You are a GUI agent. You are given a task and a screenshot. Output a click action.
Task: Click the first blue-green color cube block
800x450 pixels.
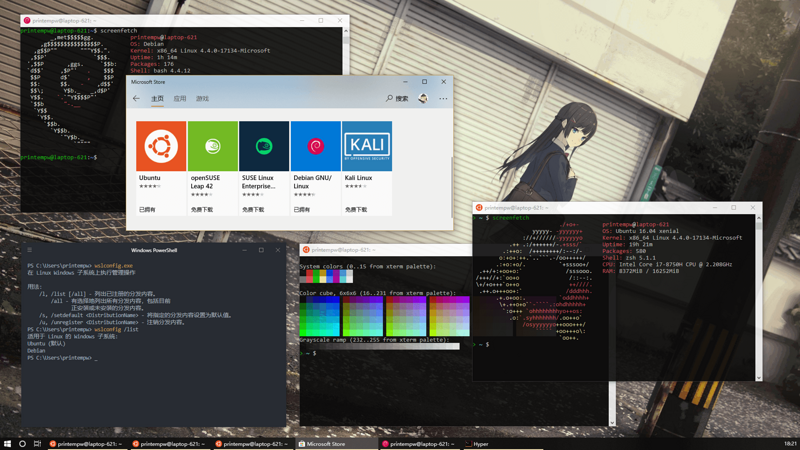coord(319,316)
